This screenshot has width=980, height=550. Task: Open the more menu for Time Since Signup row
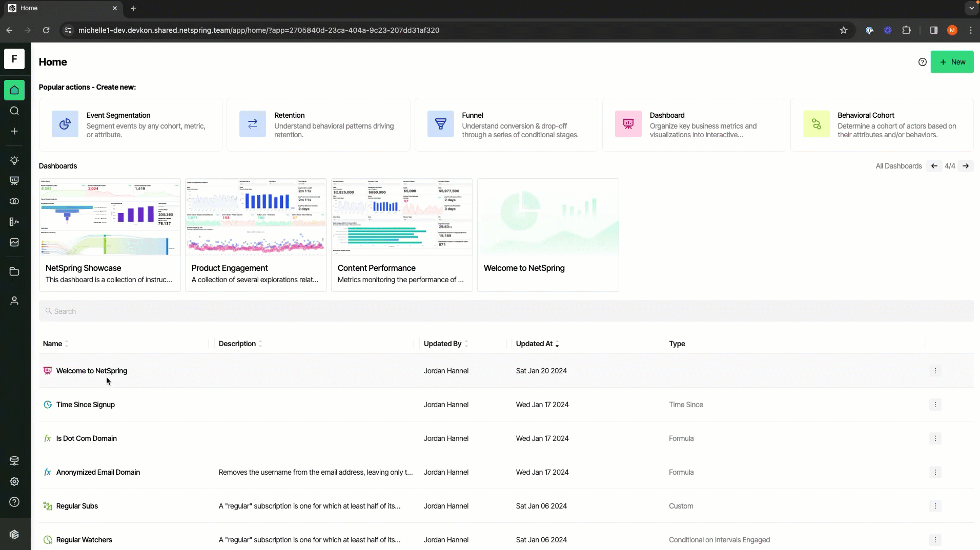tap(935, 405)
